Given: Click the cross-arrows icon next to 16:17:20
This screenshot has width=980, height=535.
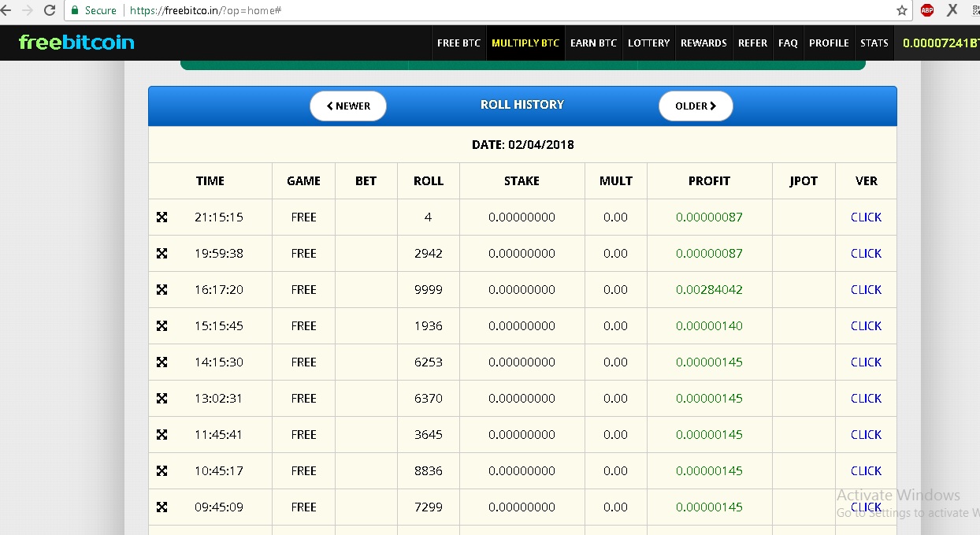Looking at the screenshot, I should click(161, 290).
